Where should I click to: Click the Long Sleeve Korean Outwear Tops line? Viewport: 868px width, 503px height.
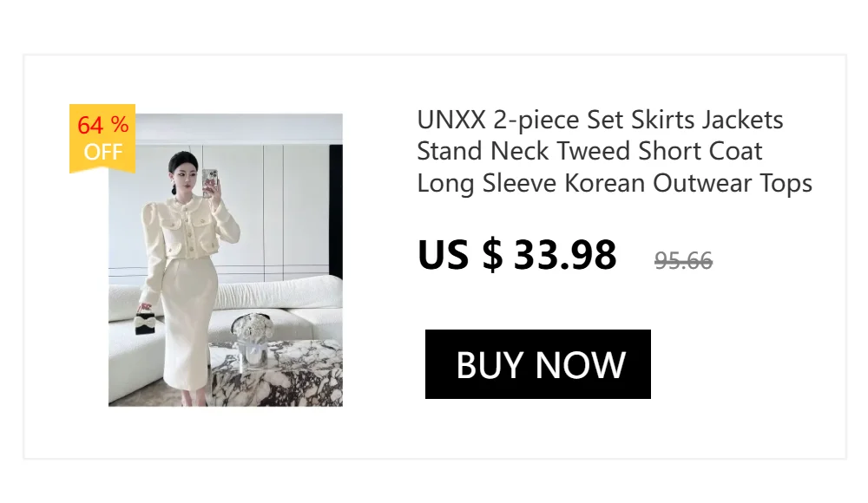[615, 183]
